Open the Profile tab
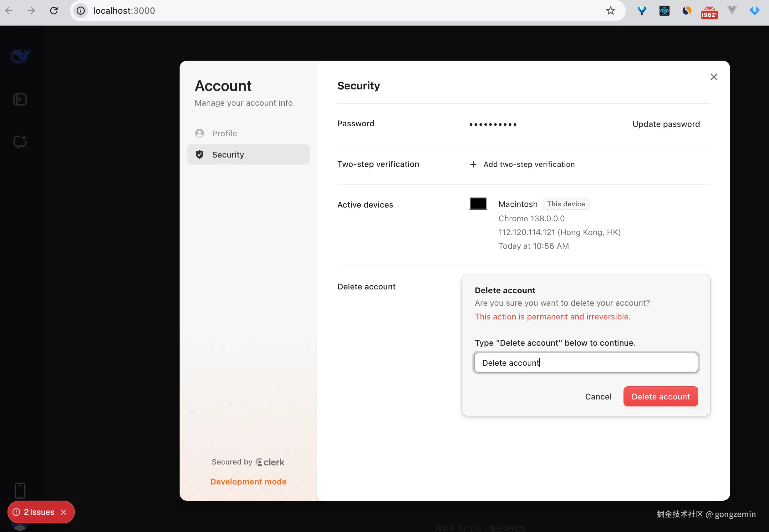 tap(224, 133)
